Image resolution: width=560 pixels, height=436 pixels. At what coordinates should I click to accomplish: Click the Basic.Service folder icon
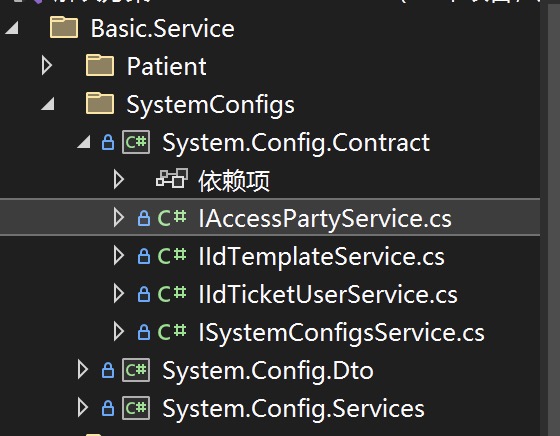(64, 28)
